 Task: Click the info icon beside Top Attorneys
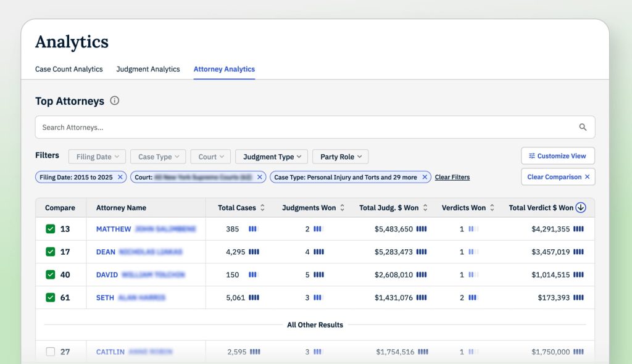[x=114, y=101]
